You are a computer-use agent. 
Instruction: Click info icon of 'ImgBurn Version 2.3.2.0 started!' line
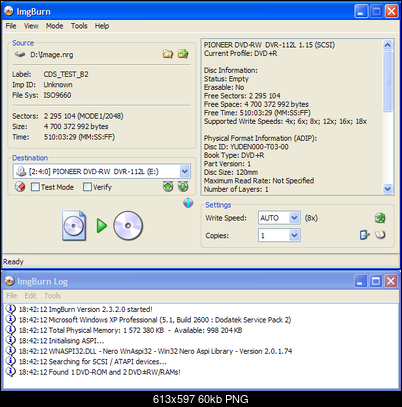coord(11,309)
